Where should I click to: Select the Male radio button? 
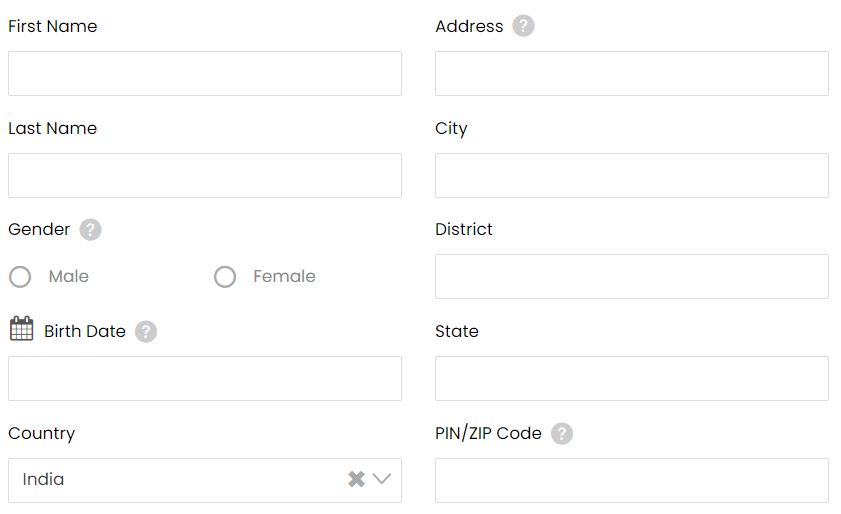[x=20, y=277]
